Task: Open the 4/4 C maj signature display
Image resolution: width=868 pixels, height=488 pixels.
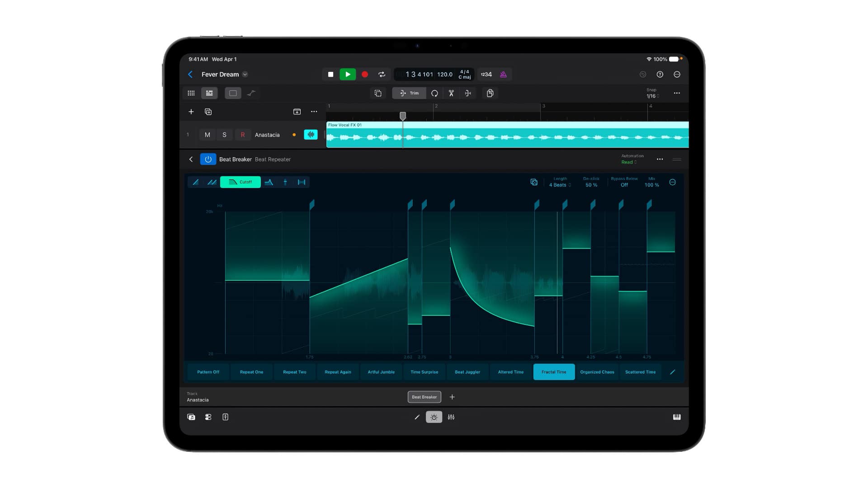Action: (464, 75)
